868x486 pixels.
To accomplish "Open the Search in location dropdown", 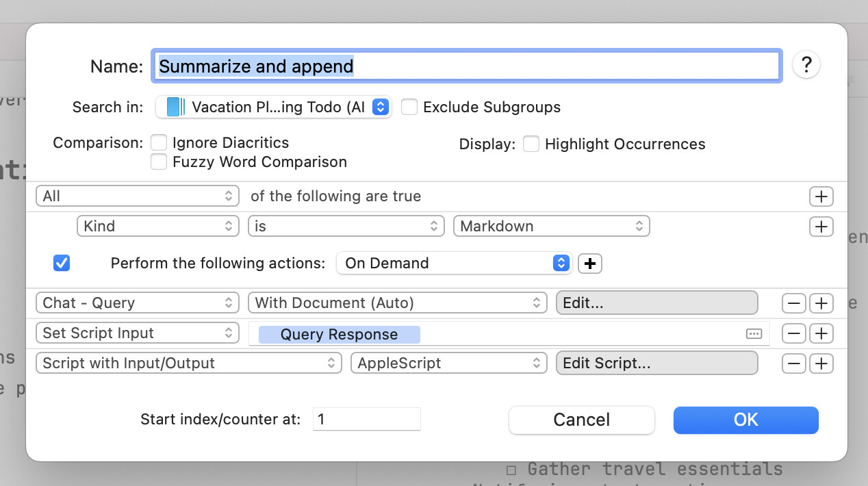I will click(274, 107).
